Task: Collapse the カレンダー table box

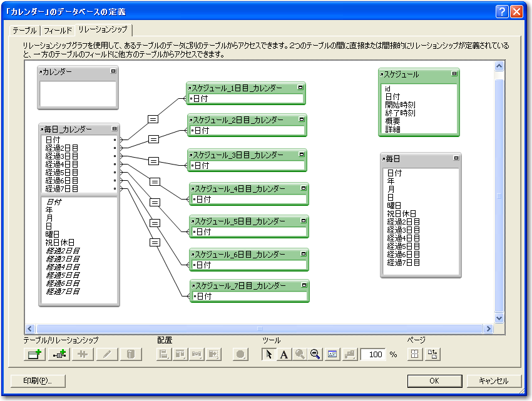Action: pyautogui.click(x=113, y=71)
